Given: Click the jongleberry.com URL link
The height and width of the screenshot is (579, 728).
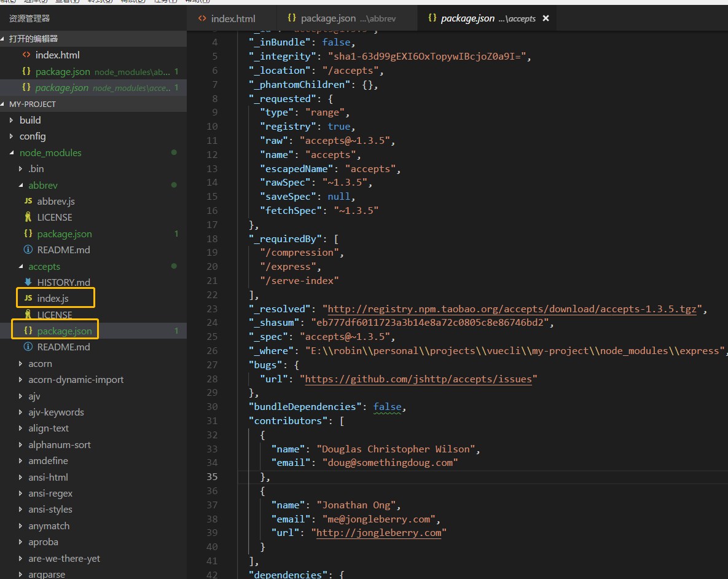Looking at the screenshot, I should click(378, 533).
